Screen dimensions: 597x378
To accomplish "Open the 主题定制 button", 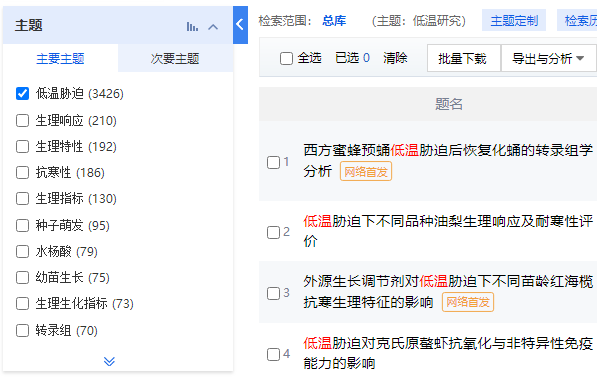I will 514,21.
